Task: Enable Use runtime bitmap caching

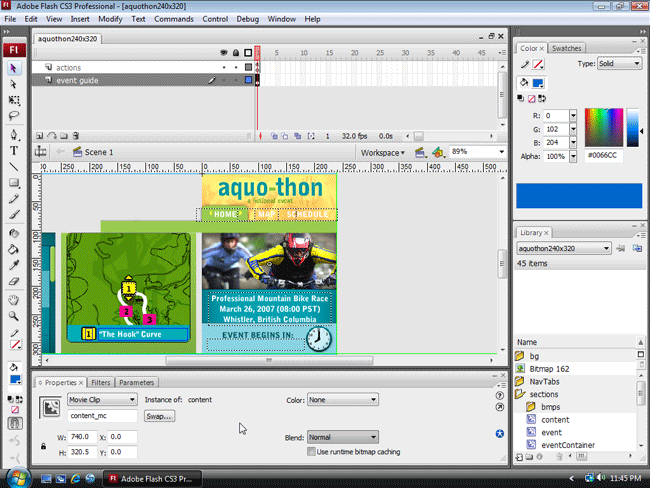Action: [311, 452]
